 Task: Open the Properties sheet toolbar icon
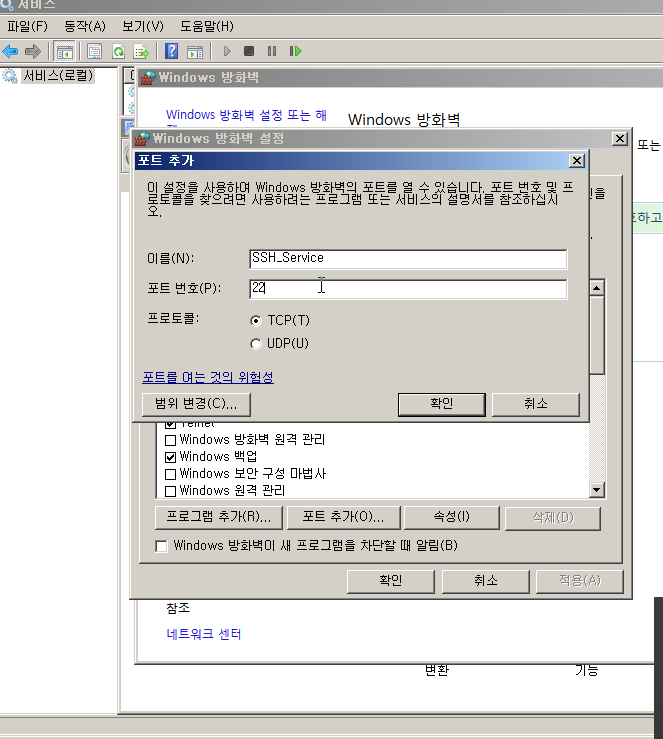coord(94,51)
